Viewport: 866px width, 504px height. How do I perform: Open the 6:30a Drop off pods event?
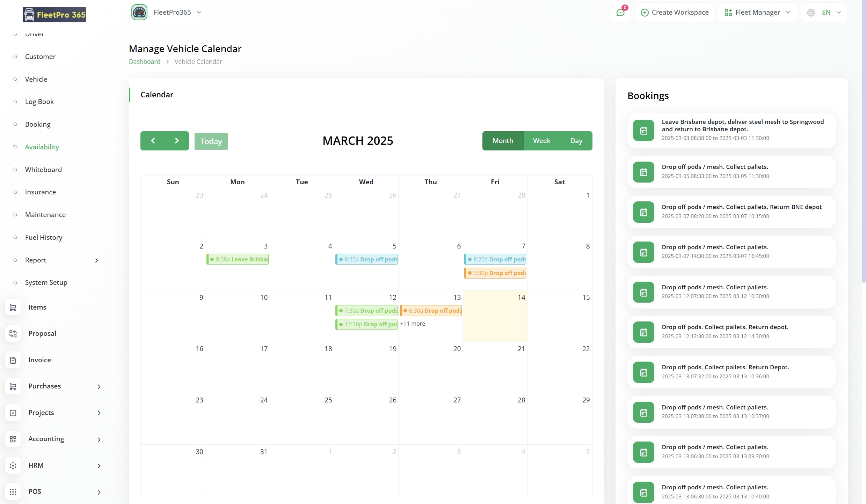point(431,311)
